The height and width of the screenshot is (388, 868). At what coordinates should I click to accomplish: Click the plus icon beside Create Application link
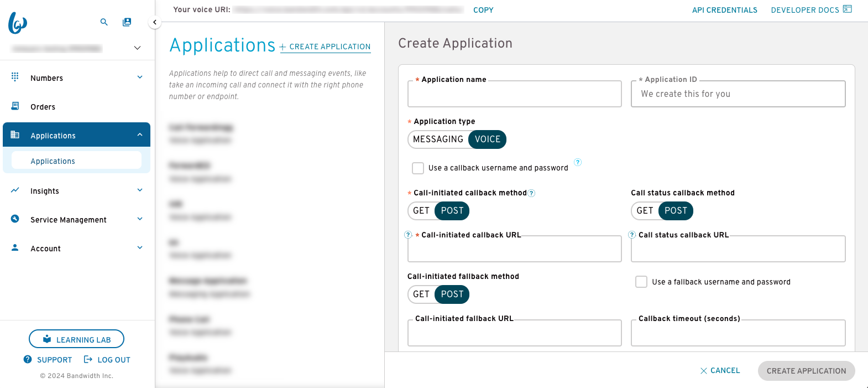coord(283,47)
